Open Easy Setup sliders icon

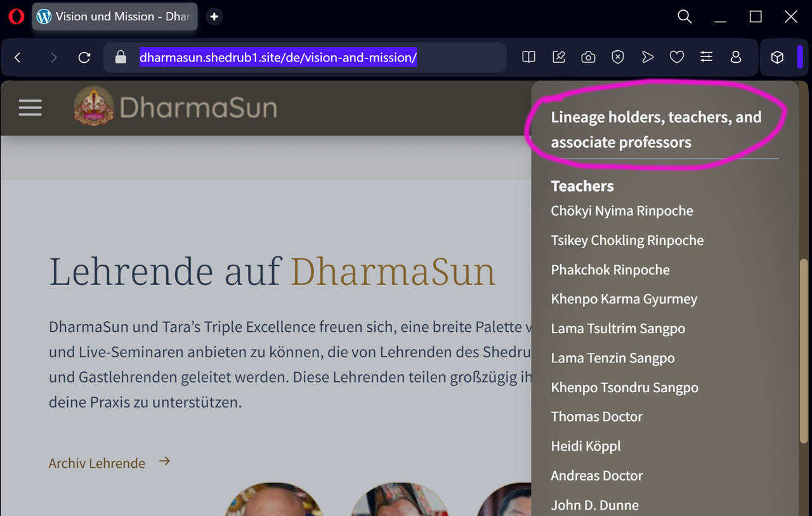[706, 57]
